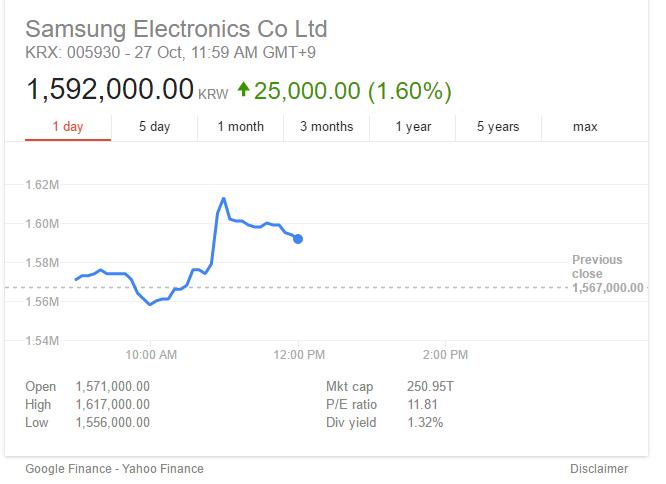
Task: Open the 1 month chart range
Action: tap(240, 127)
